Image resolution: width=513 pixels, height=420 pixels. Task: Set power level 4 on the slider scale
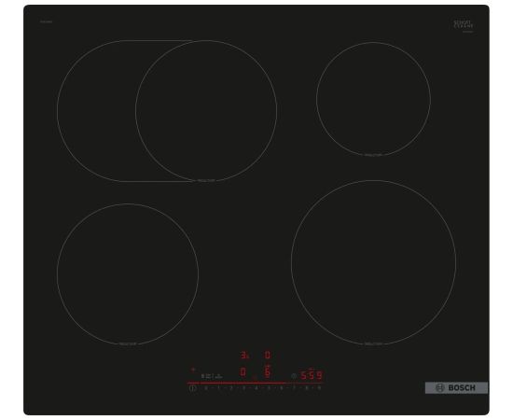point(256,388)
